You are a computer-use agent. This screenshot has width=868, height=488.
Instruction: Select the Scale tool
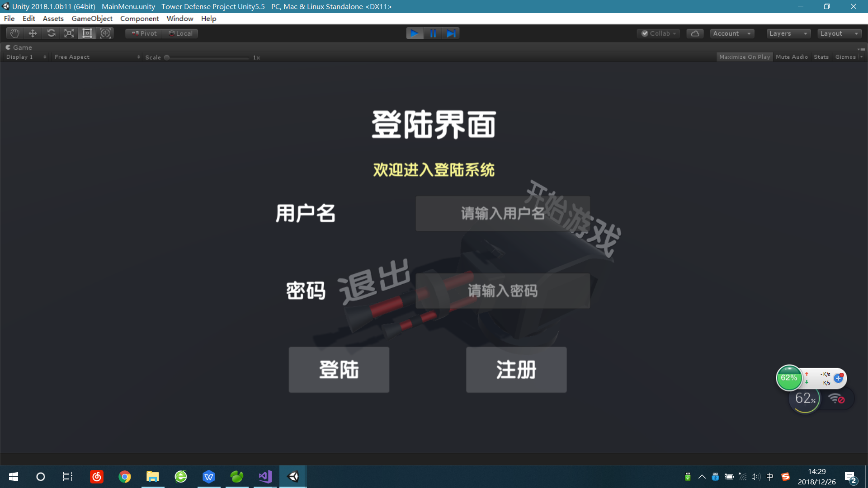[x=69, y=33]
